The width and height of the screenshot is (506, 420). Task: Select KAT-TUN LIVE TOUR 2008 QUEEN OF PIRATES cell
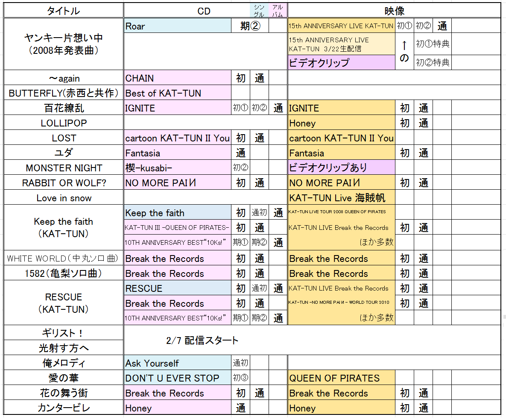pos(342,212)
